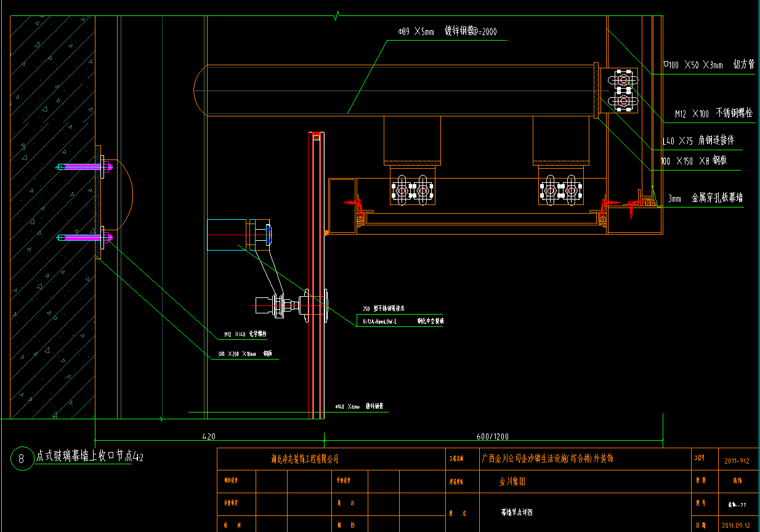The height and width of the screenshot is (532, 760).
Task: Select the right bolt assembly under the pipe
Action: pos(560,191)
